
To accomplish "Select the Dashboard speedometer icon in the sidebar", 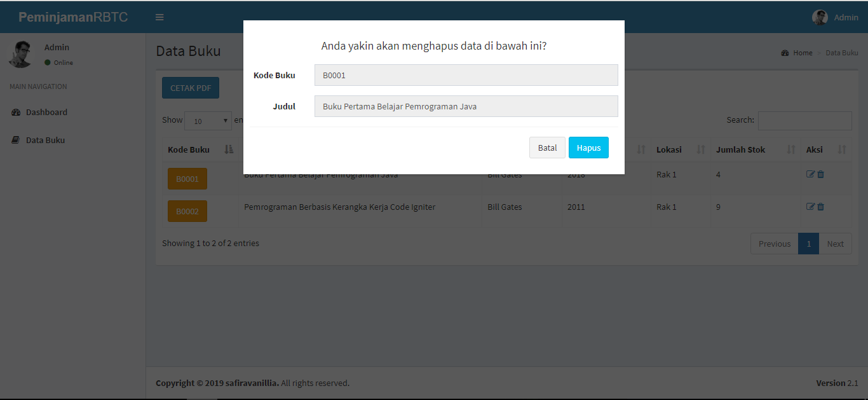I will point(17,112).
